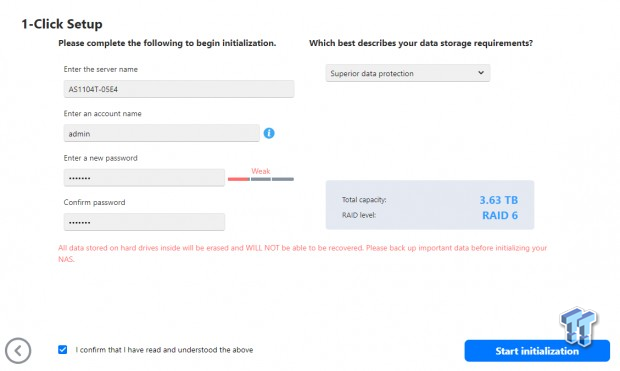The height and width of the screenshot is (371, 620).
Task: Click the password strength meter bar
Action: click(x=261, y=179)
